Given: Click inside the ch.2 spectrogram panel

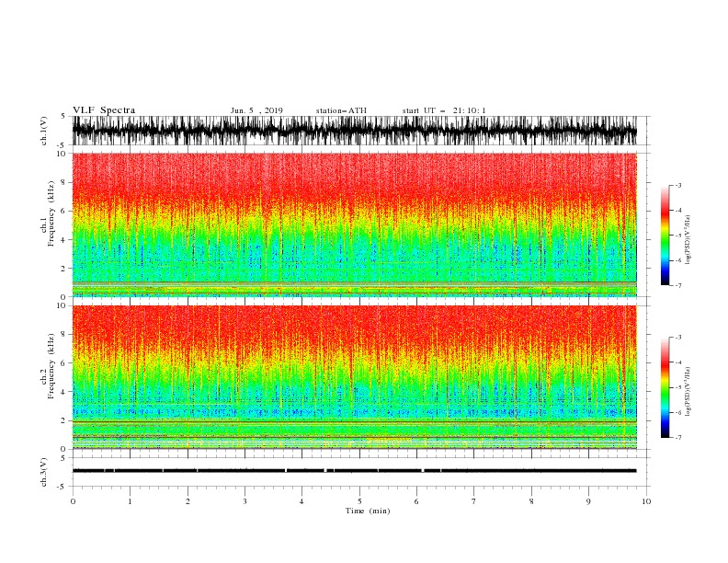Looking at the screenshot, I should click(354, 377).
